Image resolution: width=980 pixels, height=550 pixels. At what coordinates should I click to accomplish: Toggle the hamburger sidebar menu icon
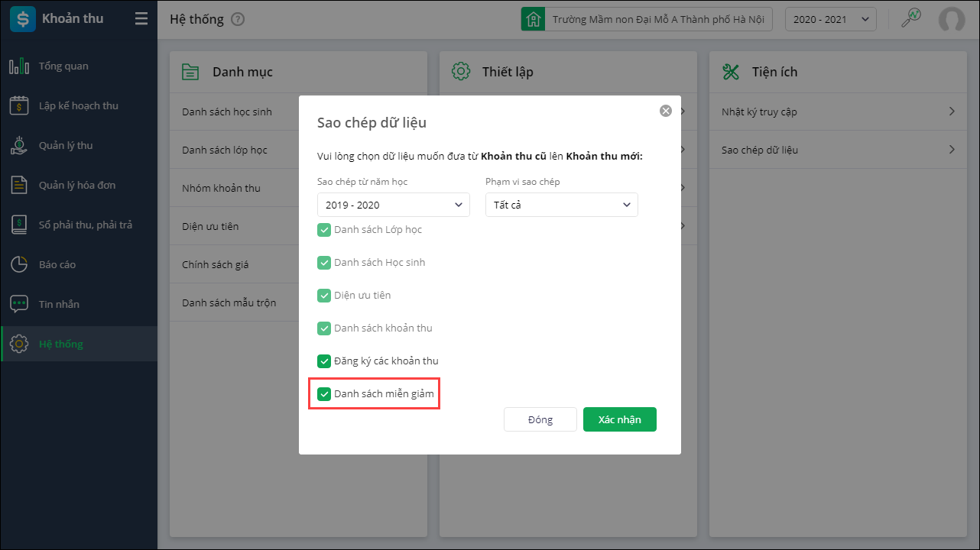coord(141,19)
